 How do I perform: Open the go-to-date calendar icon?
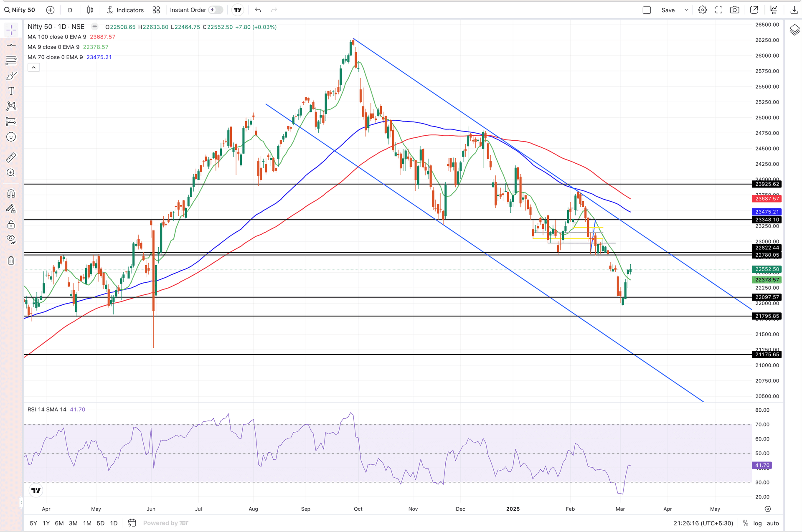pos(132,523)
